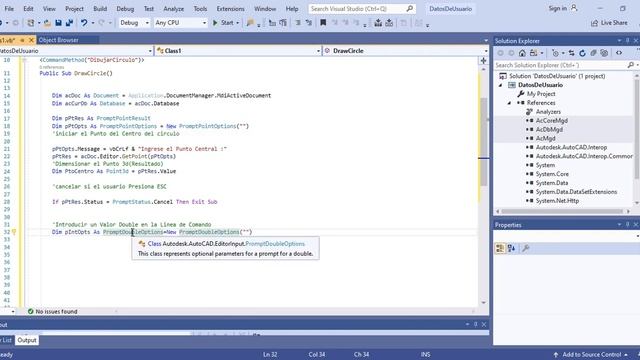
Task: Click Refresh icon in Solution Explorer
Action: pos(582,53)
